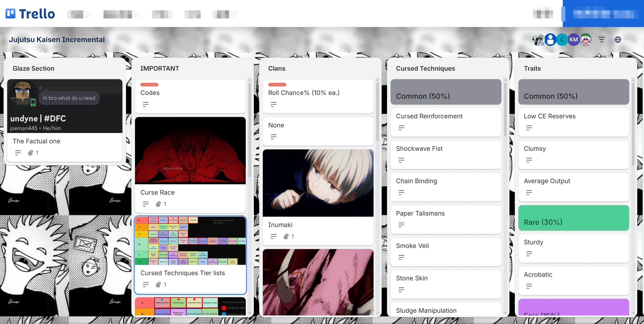Click the attachment icon on the Inumaki card
The image size is (644, 324).
286,236
